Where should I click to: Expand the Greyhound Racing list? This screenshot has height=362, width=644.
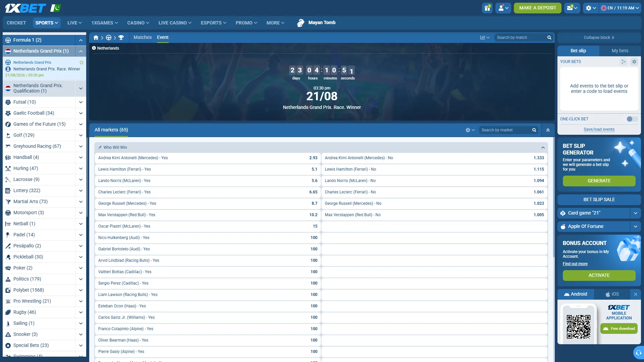pos(81,146)
